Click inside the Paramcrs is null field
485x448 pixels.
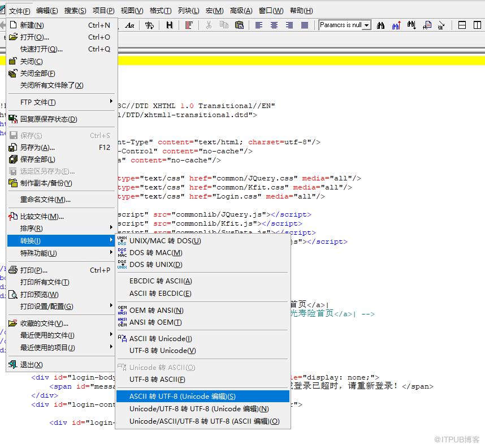point(340,25)
